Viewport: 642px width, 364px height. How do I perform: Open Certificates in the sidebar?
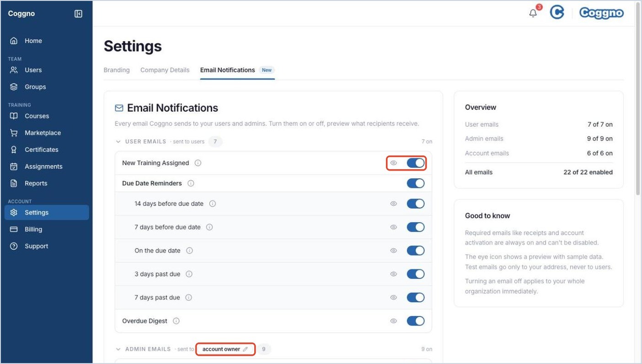coord(47,150)
